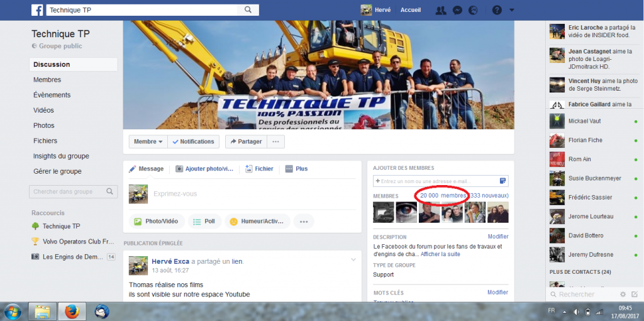Image resolution: width=644 pixels, height=321 pixels.
Task: Click the Photo/Vidéo pill button
Action: click(x=157, y=221)
